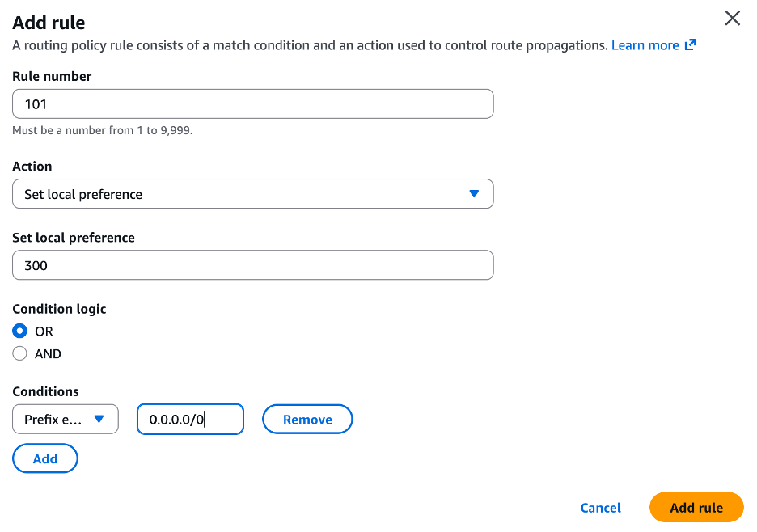This screenshot has width=757, height=532.
Task: Click the Set local preference field showing 300
Action: (252, 265)
